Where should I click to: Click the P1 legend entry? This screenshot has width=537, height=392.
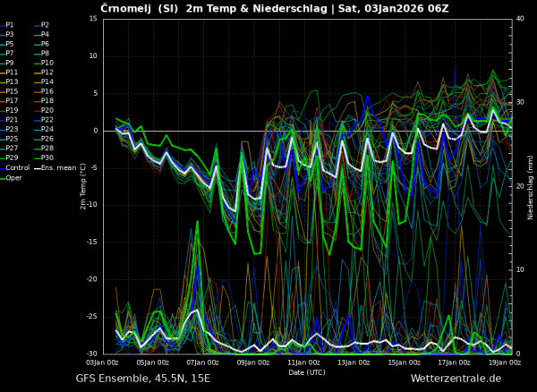coord(7,25)
